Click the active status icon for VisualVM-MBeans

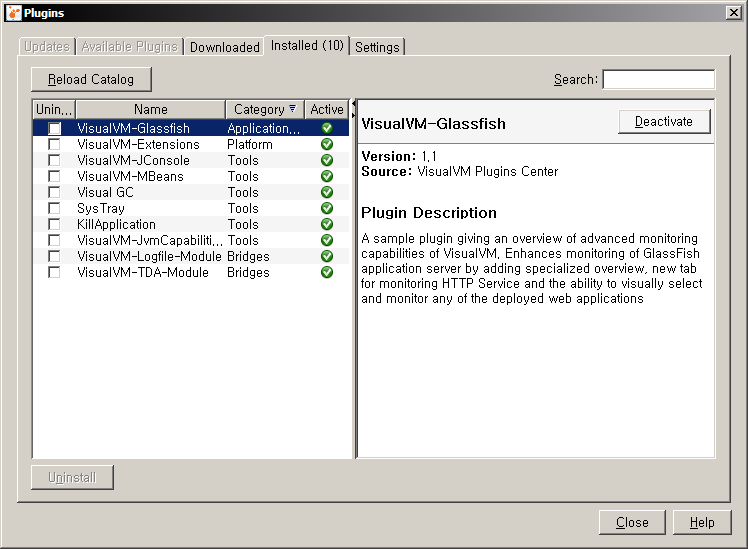coord(327,176)
